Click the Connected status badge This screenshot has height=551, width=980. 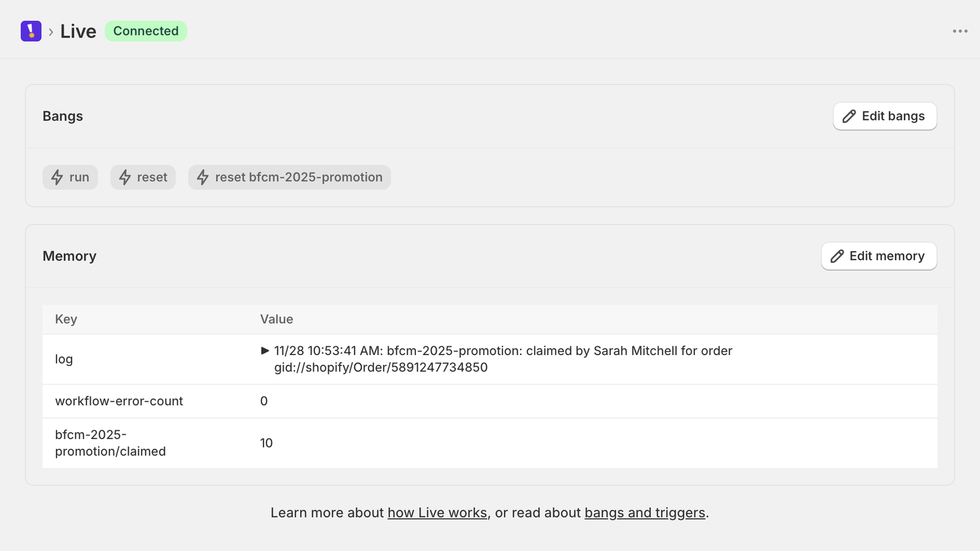(x=146, y=31)
